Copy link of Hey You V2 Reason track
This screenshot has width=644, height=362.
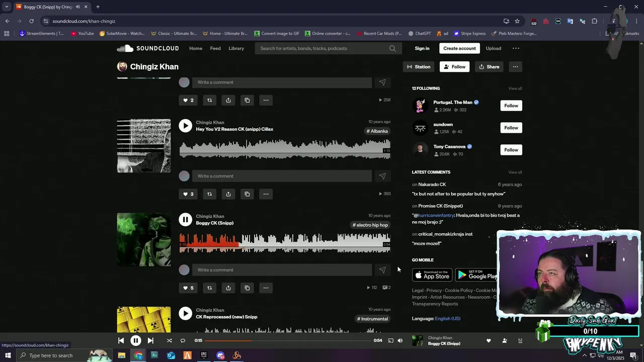247,194
